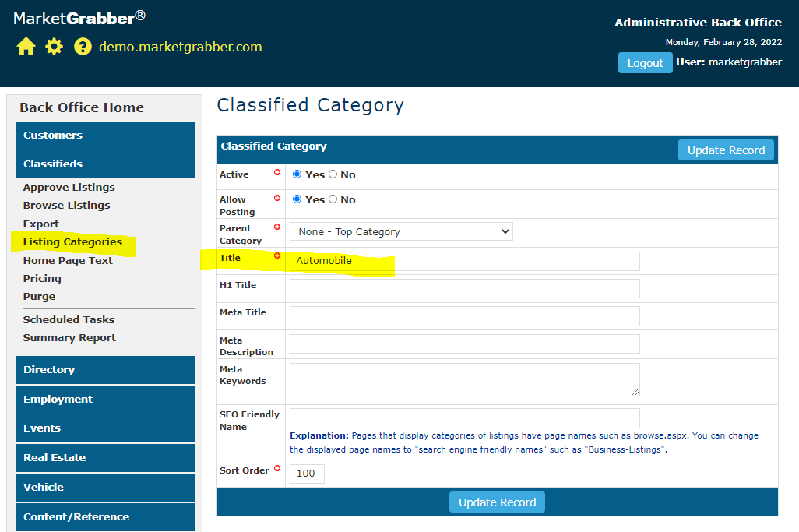
Task: Click the H1 Title input field
Action: click(x=465, y=288)
